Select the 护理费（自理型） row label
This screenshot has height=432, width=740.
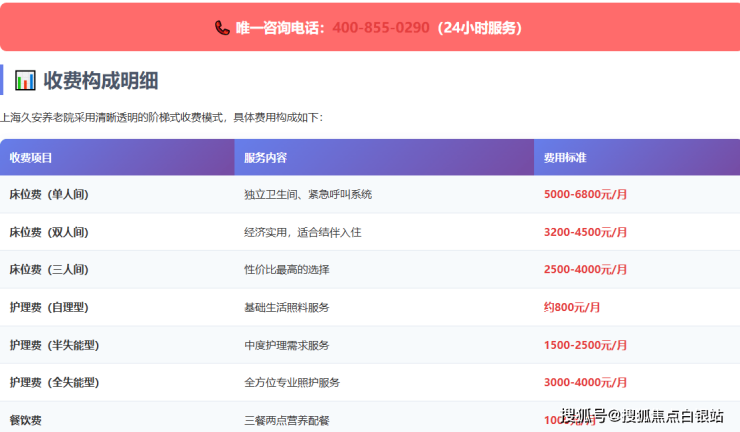[49, 307]
